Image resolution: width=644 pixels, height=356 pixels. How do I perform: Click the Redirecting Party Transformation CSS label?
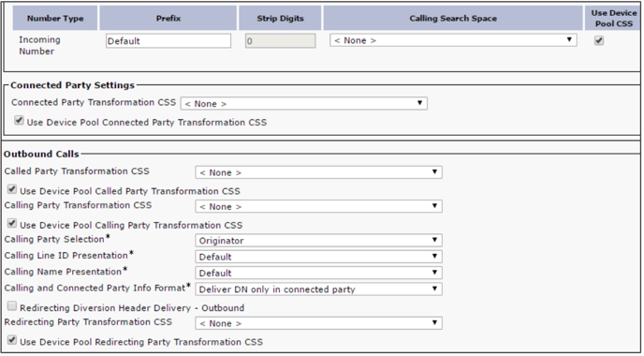point(88,322)
